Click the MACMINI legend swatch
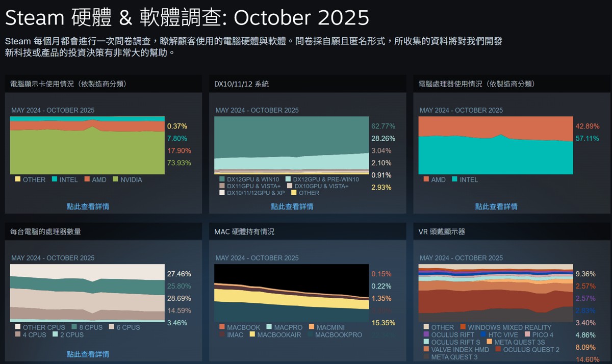Screen dimensions: 612x364 pos(311,327)
